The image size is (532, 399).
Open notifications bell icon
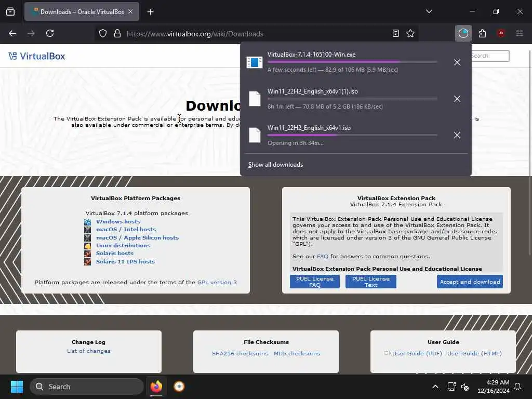tap(518, 387)
